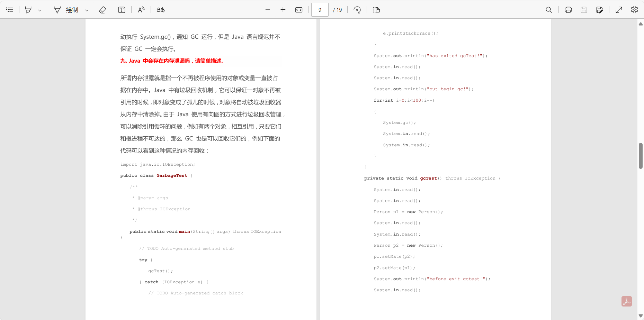Image resolution: width=644 pixels, height=320 pixels.
Task: Add a text box annotation
Action: tap(122, 10)
